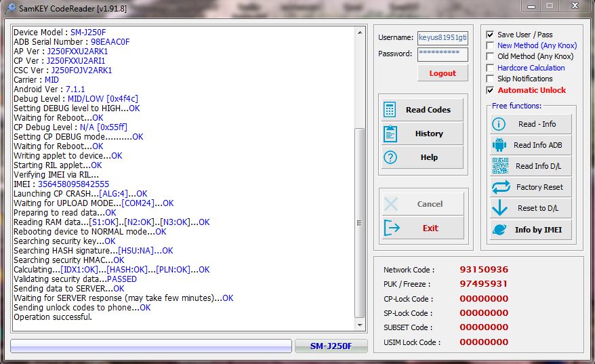Screen dimensions: 595x364
Task: Enable the Skip Notifications checkbox
Action: (490, 79)
